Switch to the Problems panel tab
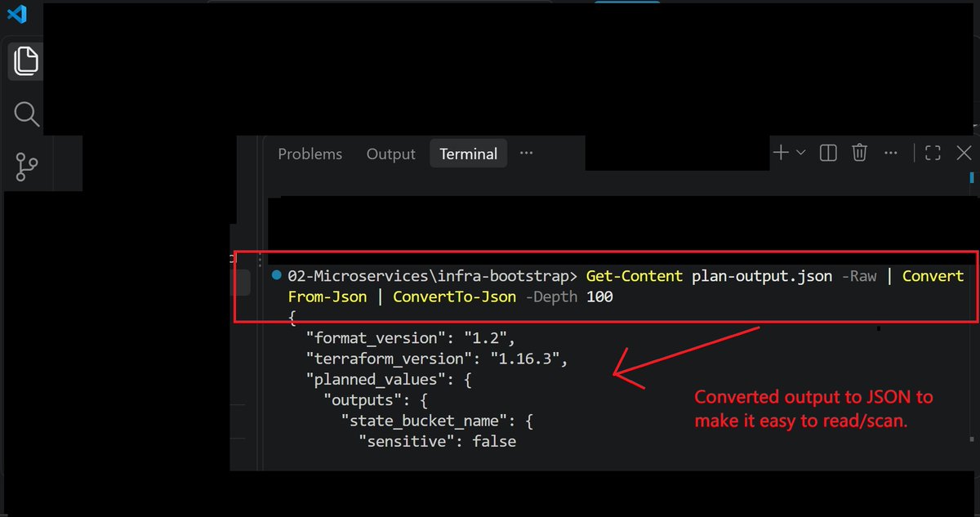The image size is (980, 517). point(310,154)
